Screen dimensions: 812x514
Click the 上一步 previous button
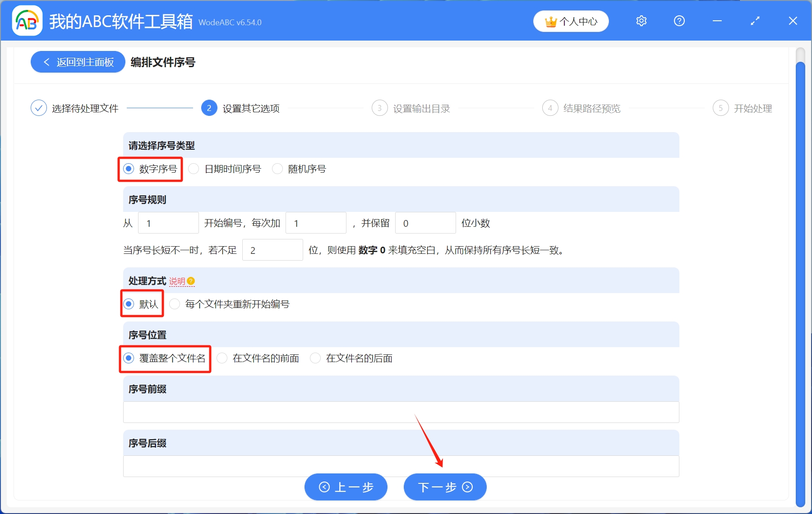346,487
